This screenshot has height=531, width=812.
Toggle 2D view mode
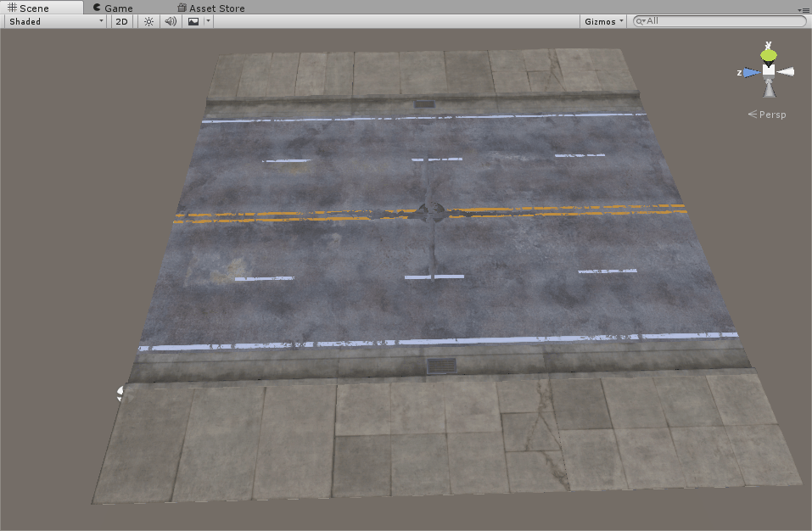click(x=121, y=21)
